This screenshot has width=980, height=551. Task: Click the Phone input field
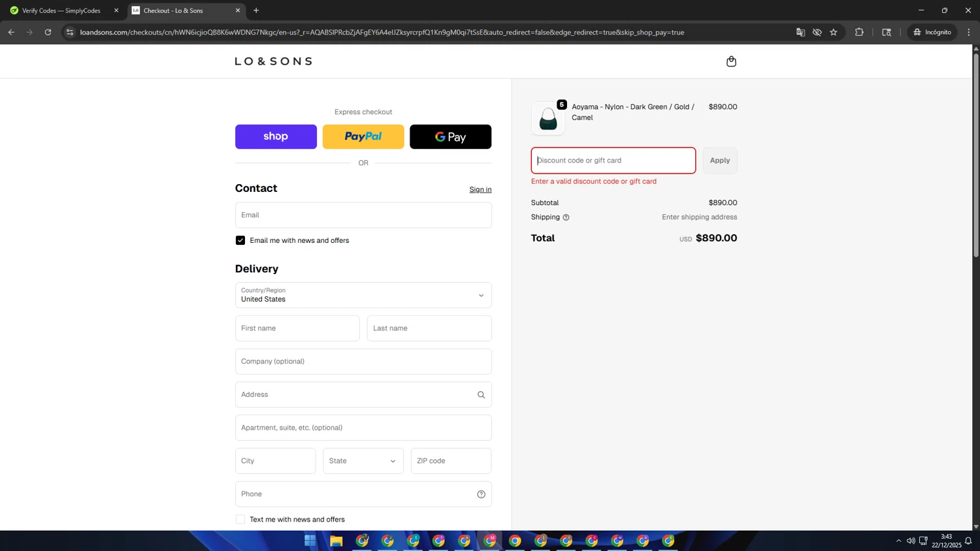tap(363, 494)
